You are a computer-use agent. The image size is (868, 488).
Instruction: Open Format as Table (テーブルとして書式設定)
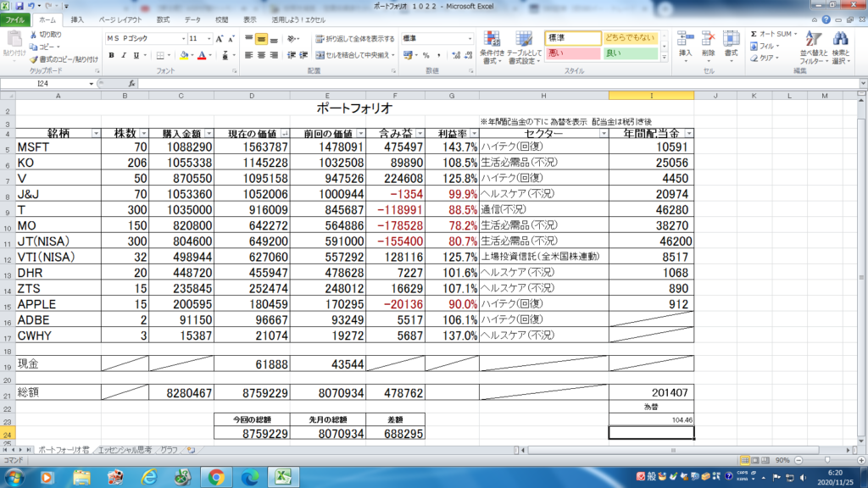(x=524, y=47)
